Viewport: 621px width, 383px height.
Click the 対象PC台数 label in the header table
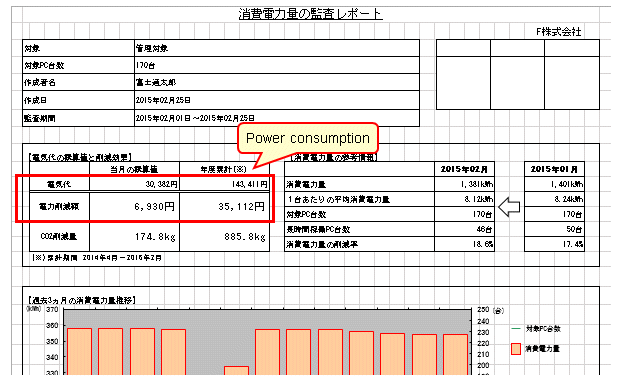click(x=44, y=65)
